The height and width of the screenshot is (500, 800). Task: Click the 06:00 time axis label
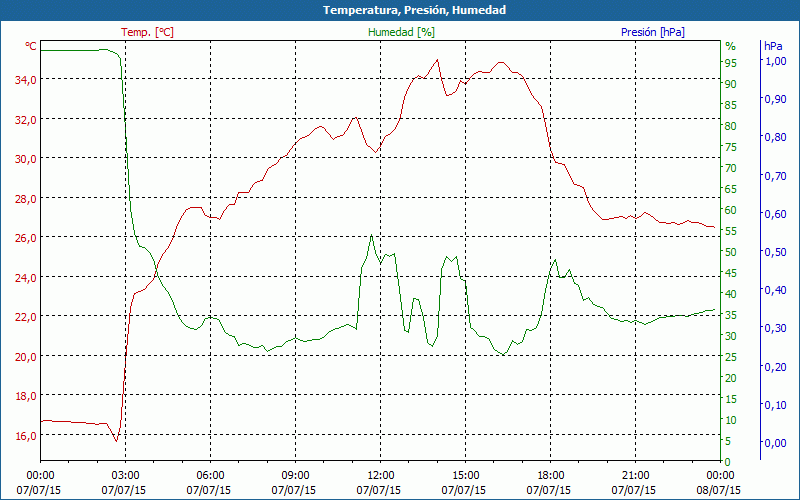[x=210, y=476]
